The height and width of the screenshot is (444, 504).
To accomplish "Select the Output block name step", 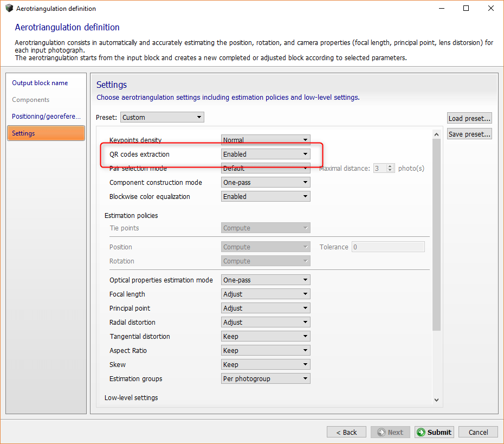I will tap(40, 83).
